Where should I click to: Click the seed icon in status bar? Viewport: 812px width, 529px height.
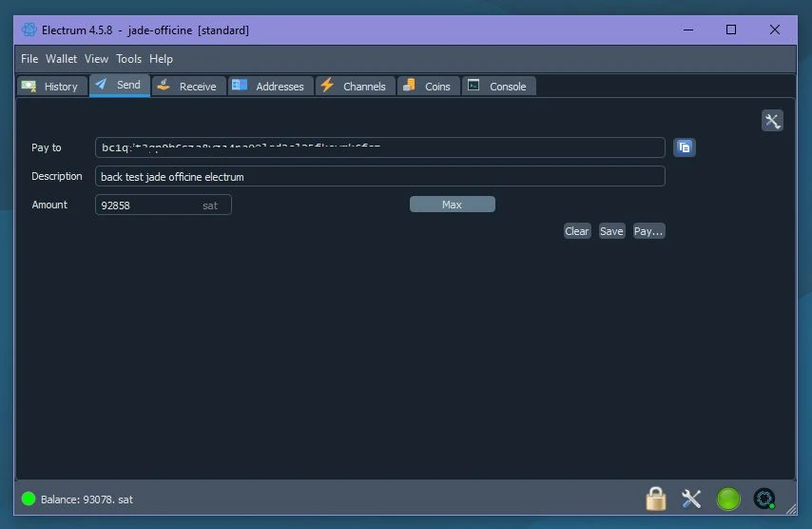pyautogui.click(x=764, y=499)
